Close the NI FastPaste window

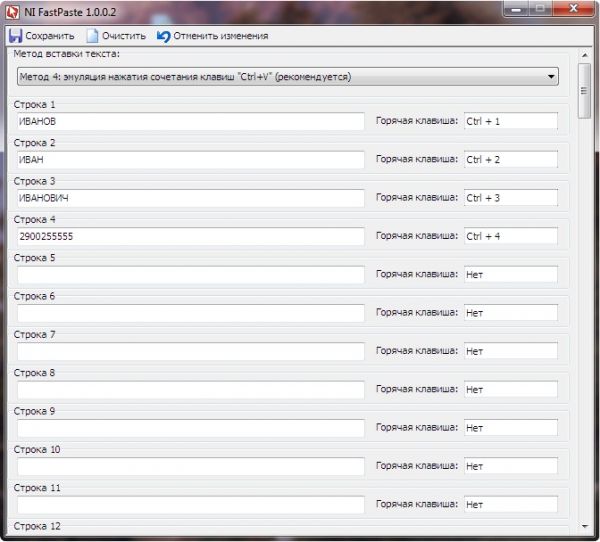point(573,8)
